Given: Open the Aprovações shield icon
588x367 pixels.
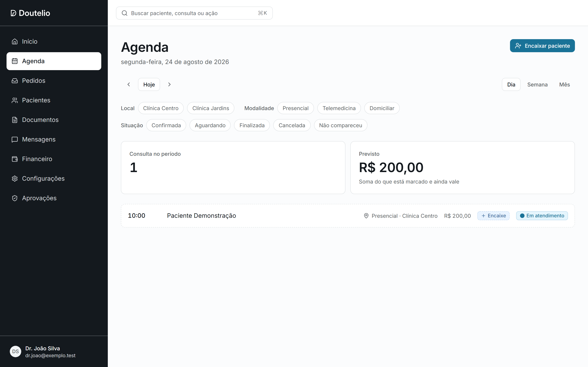Looking at the screenshot, I should pos(14,198).
